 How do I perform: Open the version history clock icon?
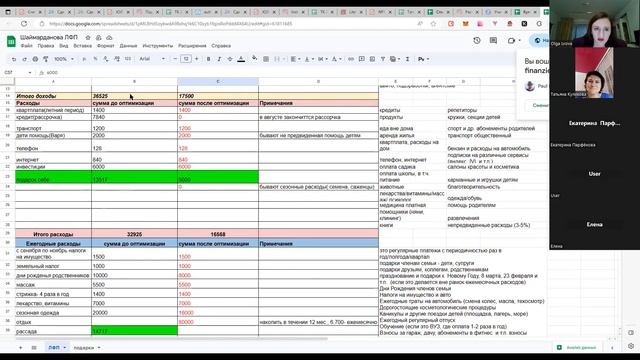point(477,40)
